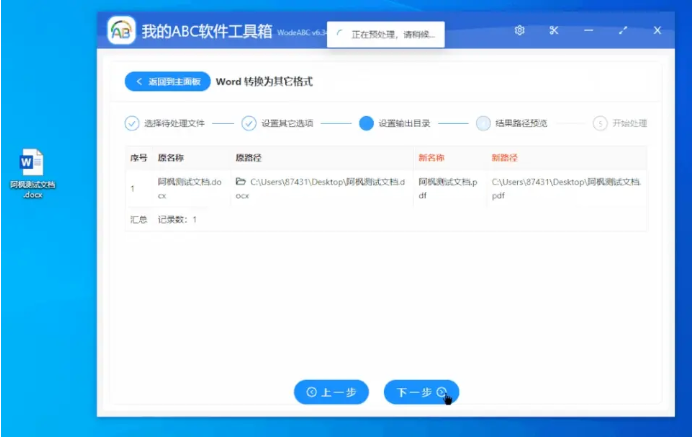Click the 记录数: 1 summary text
The width and height of the screenshot is (693, 437).
pos(177,220)
